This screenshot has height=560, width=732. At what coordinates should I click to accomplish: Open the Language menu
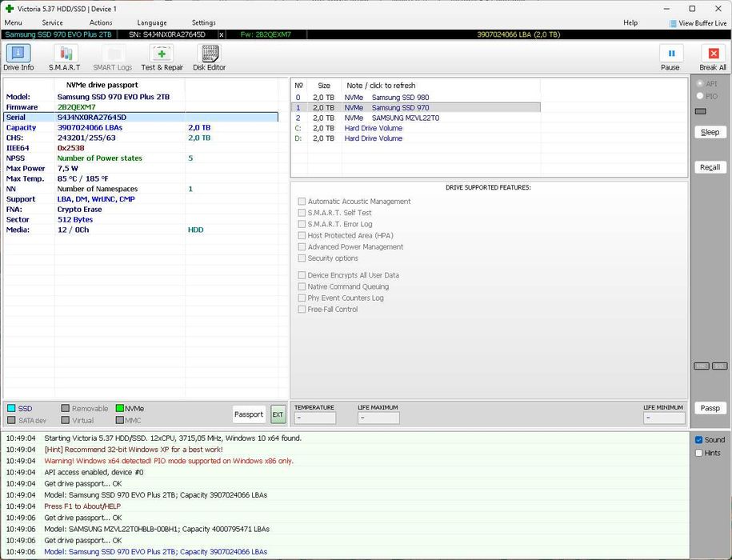(152, 22)
